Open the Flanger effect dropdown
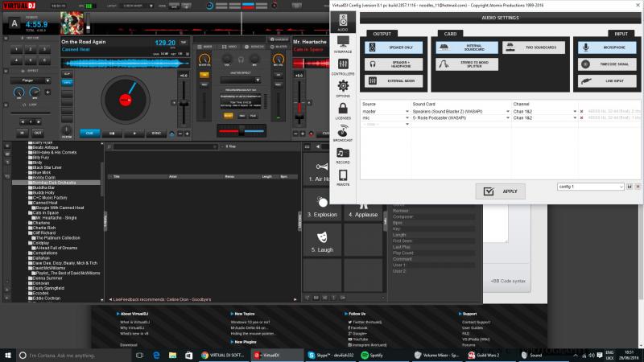The image size is (644, 362). 31,80
